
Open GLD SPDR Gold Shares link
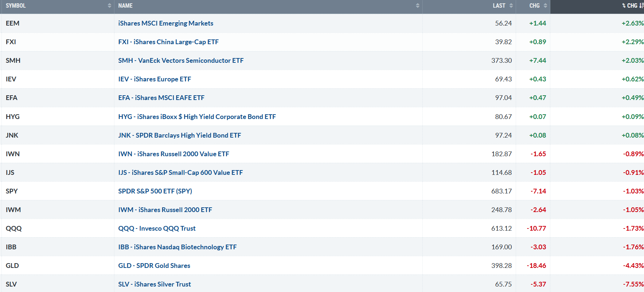[154, 266]
